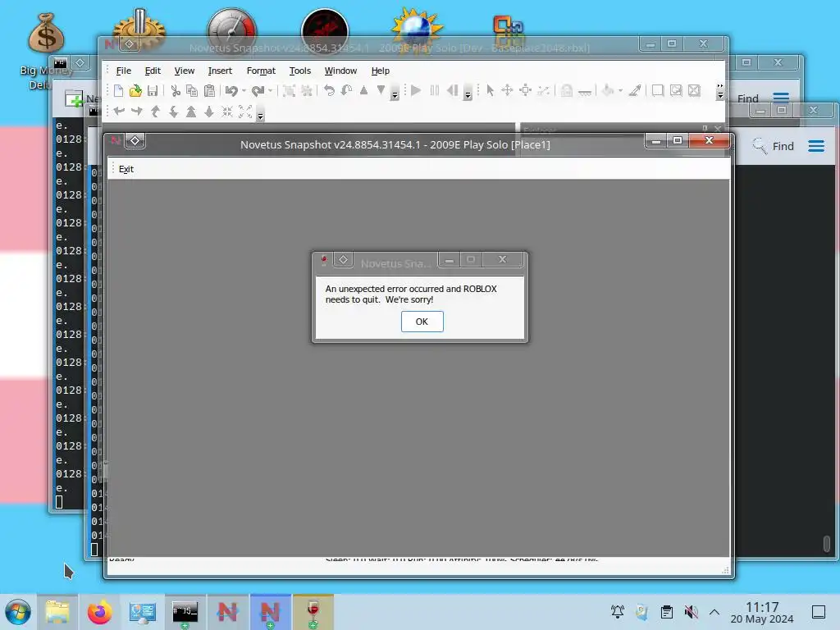Click the Paste clipboard icon
This screenshot has width=840, height=630.
point(209,90)
